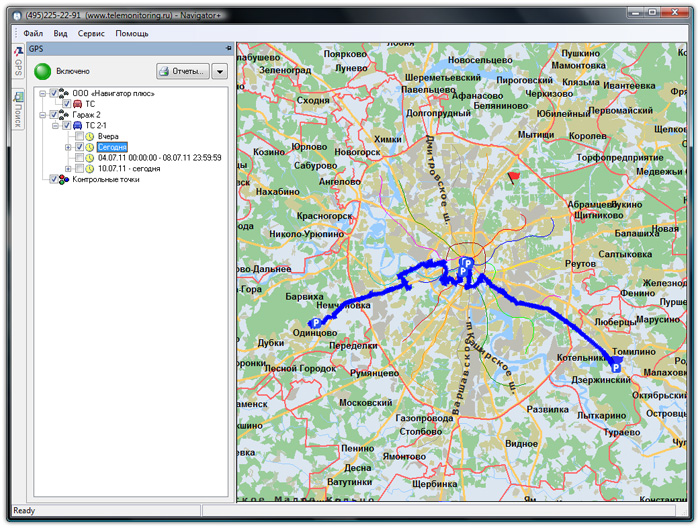Enable the Вчера track checkbox
The image size is (700, 528).
(x=79, y=136)
